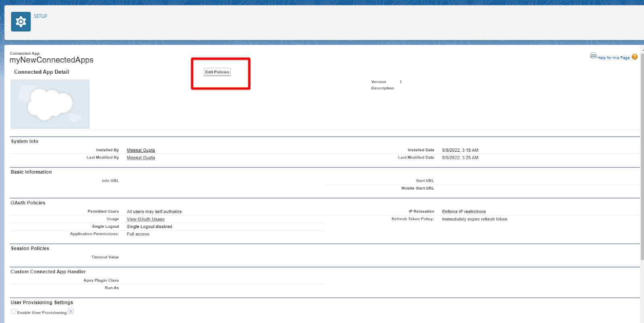This screenshot has width=644, height=323.
Task: Click 'Immediately expire refresh token' value
Action: [475, 219]
